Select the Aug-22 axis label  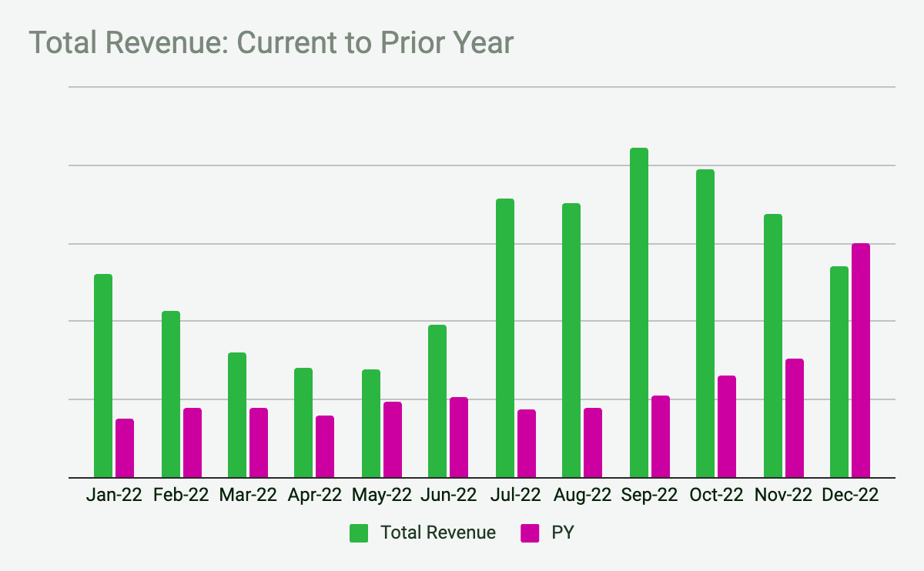click(x=583, y=495)
